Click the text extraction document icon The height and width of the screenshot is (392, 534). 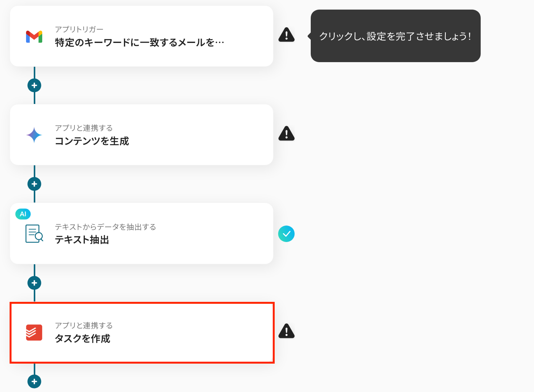(34, 234)
